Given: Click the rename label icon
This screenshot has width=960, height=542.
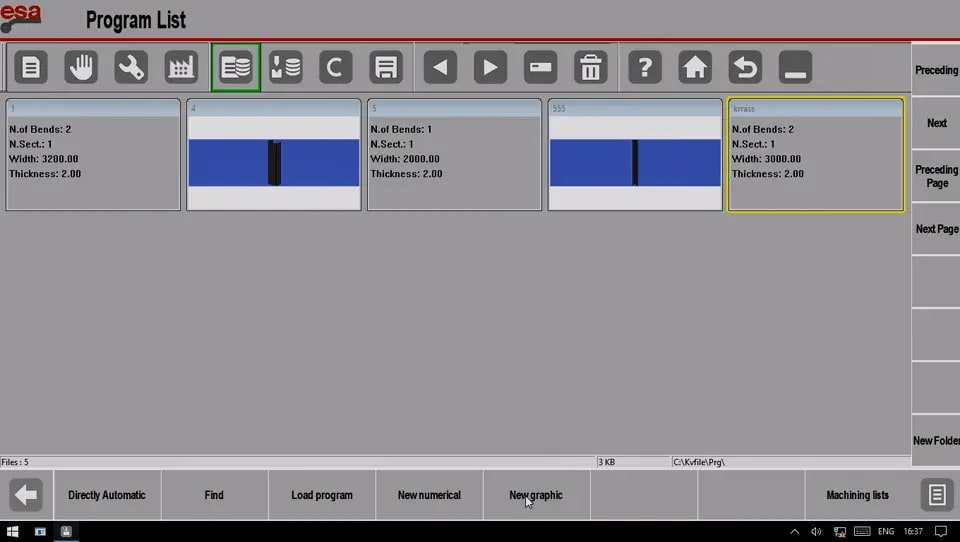Looking at the screenshot, I should 541,67.
